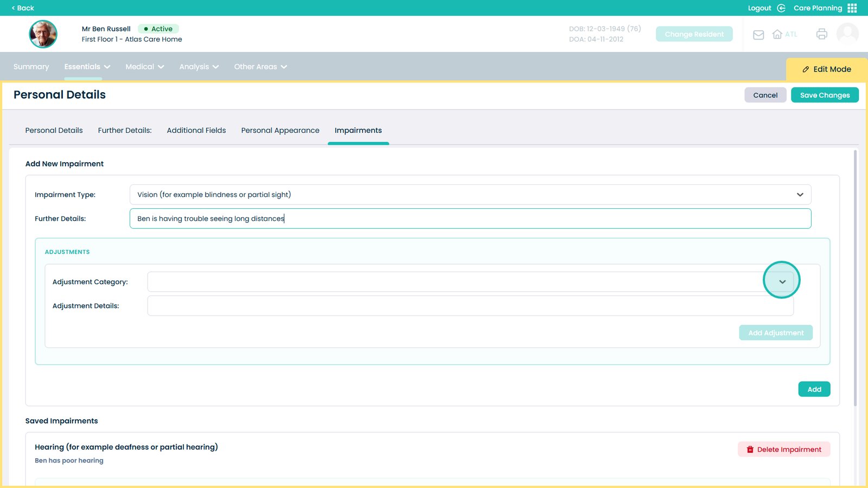The image size is (868, 488).
Task: Click the Adjustment Details input field
Action: click(470, 306)
